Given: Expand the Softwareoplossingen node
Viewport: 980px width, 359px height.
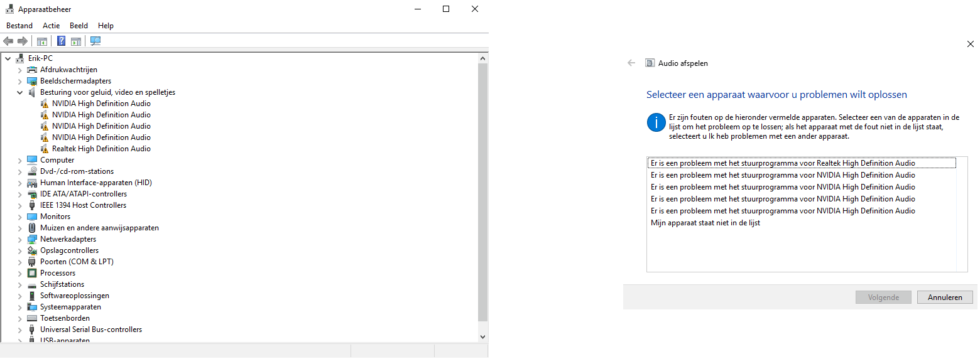Looking at the screenshot, I should (x=19, y=296).
